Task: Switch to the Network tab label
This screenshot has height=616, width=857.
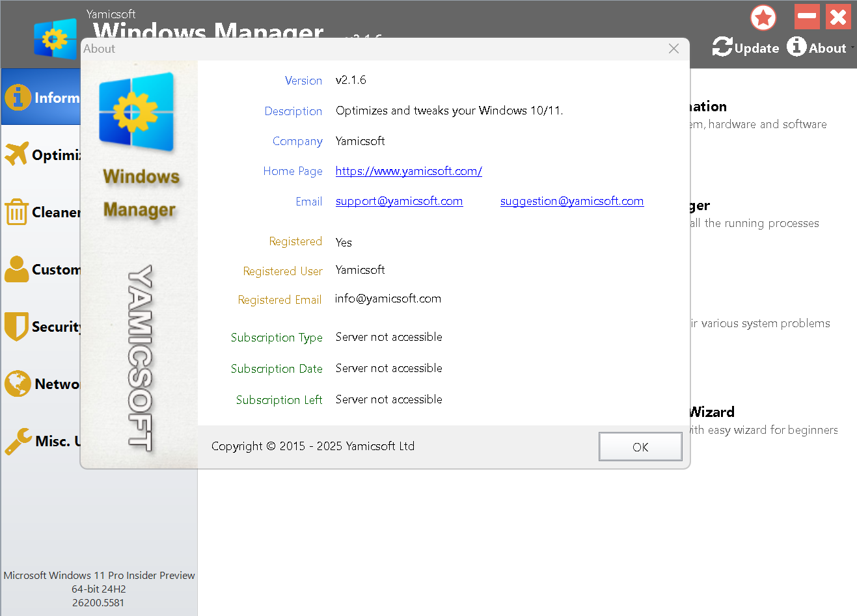Action: [x=57, y=384]
